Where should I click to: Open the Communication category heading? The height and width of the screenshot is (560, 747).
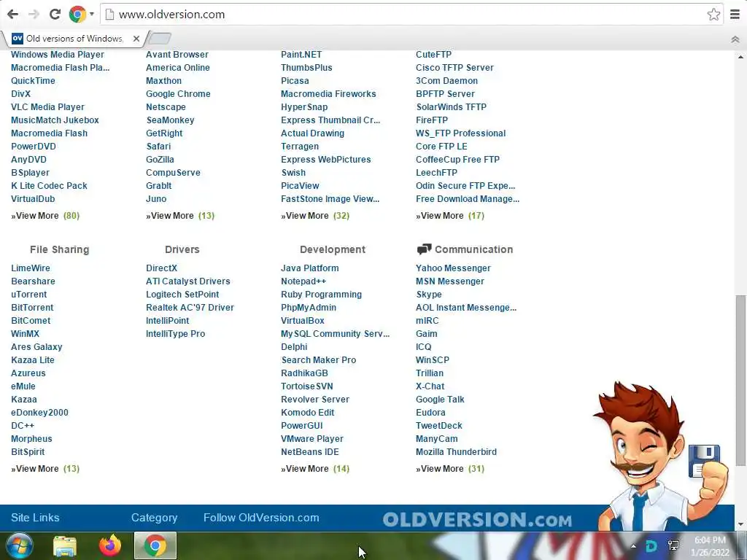click(x=473, y=249)
